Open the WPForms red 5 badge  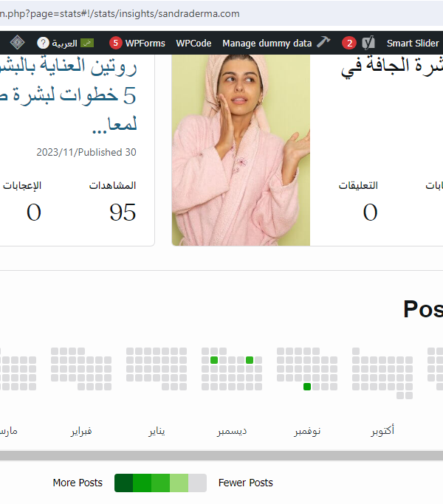click(x=115, y=43)
